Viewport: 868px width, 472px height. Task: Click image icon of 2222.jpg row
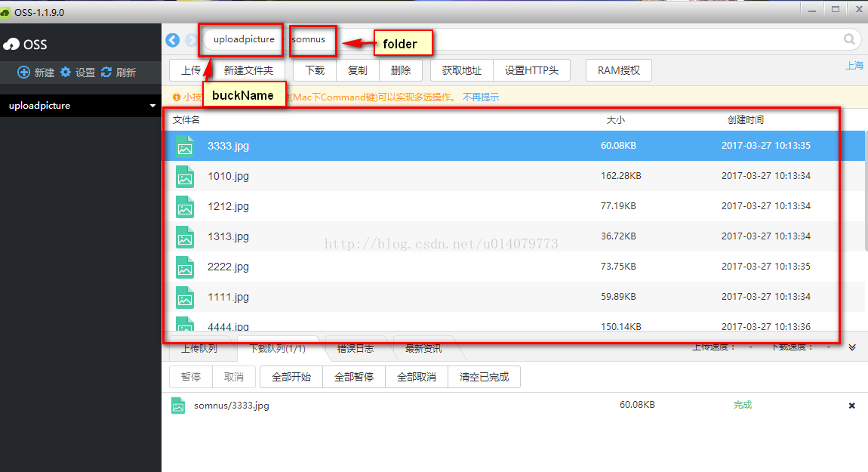[185, 267]
